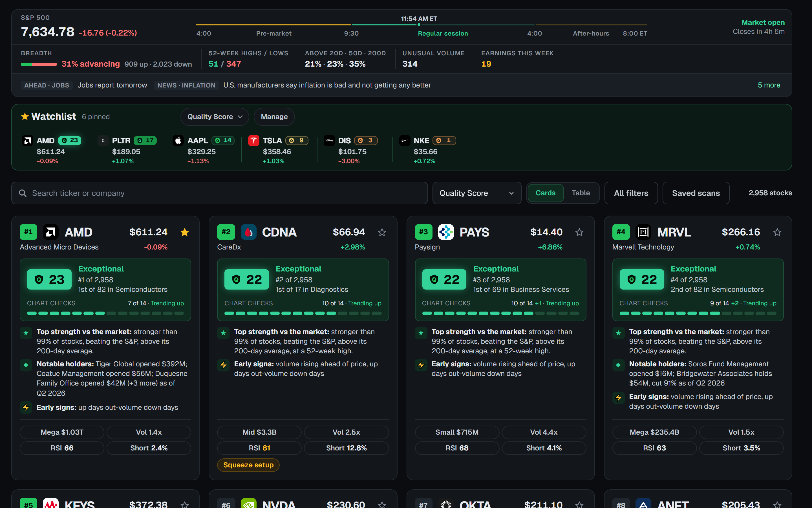Click the Mega $1.03T chip on AMD

pos(62,432)
